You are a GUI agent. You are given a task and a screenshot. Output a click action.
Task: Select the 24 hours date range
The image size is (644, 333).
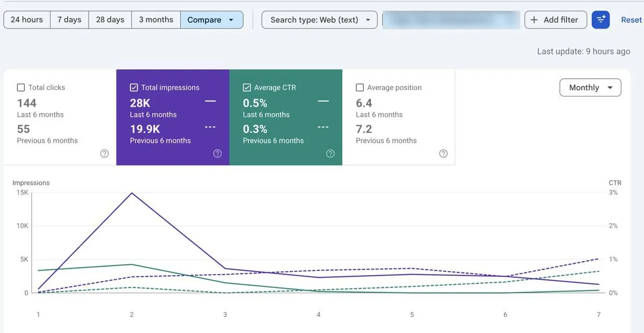[27, 20]
